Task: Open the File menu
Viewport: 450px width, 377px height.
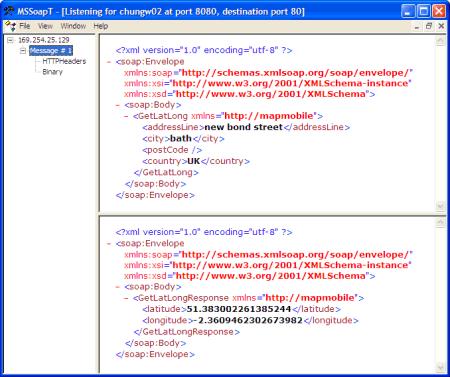Action: tap(24, 26)
